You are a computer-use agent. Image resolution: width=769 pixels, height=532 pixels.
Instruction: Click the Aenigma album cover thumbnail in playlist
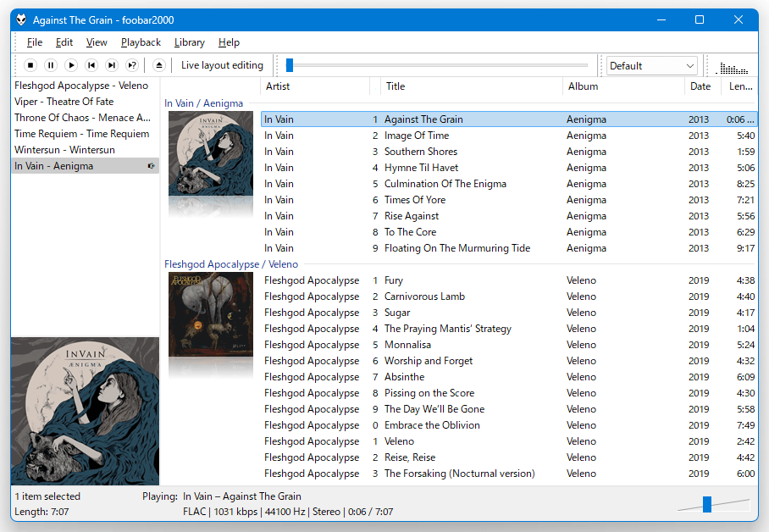tap(211, 153)
